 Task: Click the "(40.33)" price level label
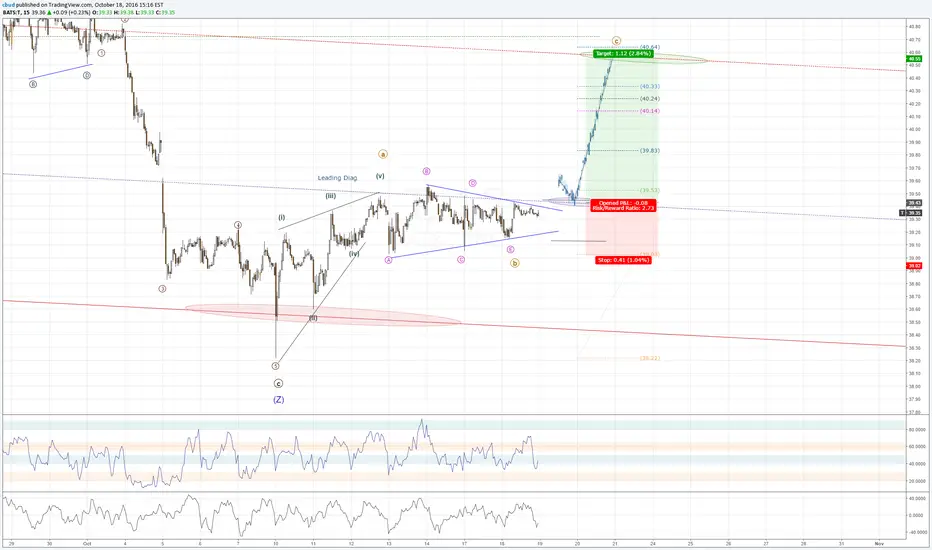[x=650, y=86]
